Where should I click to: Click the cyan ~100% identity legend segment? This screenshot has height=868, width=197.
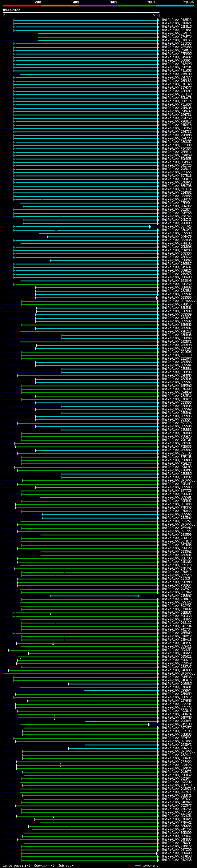coord(175,6)
